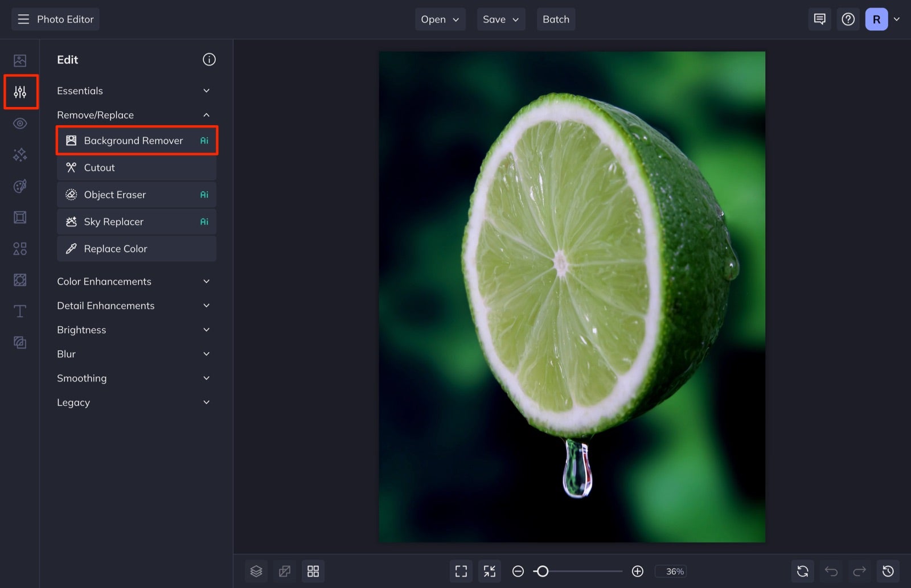
Task: Toggle the before/after compare view
Action: point(285,571)
